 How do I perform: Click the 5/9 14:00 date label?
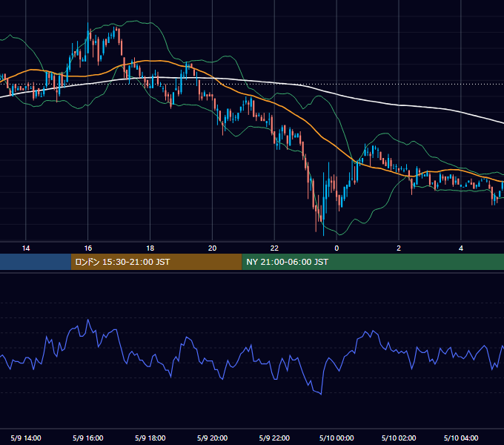(26, 438)
